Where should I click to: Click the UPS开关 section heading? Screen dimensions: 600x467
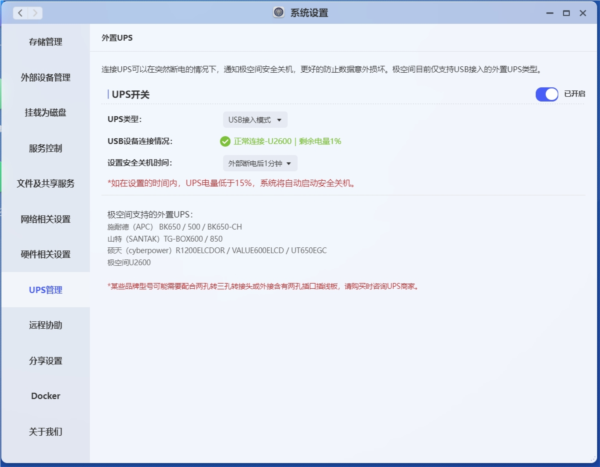pyautogui.click(x=130, y=95)
